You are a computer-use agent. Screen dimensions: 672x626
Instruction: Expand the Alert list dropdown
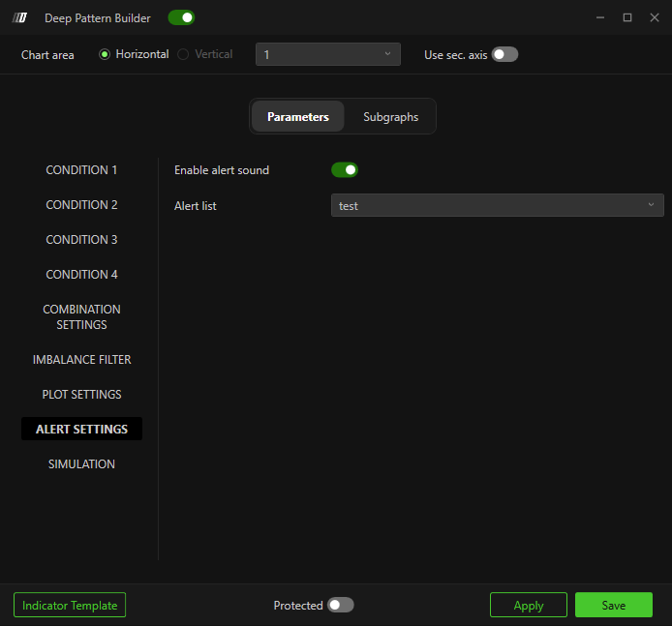[x=497, y=205]
